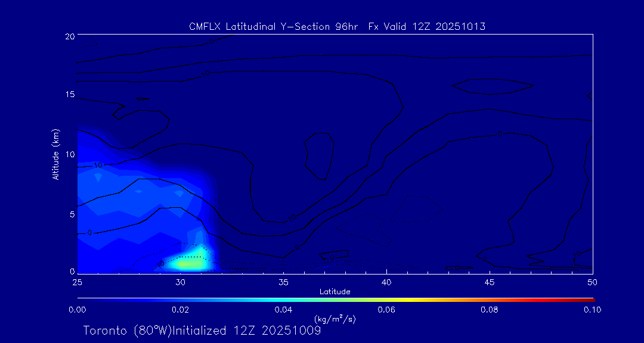Select the Altitude (km) y-axis label
644x343 pixels.
[x=55, y=154]
